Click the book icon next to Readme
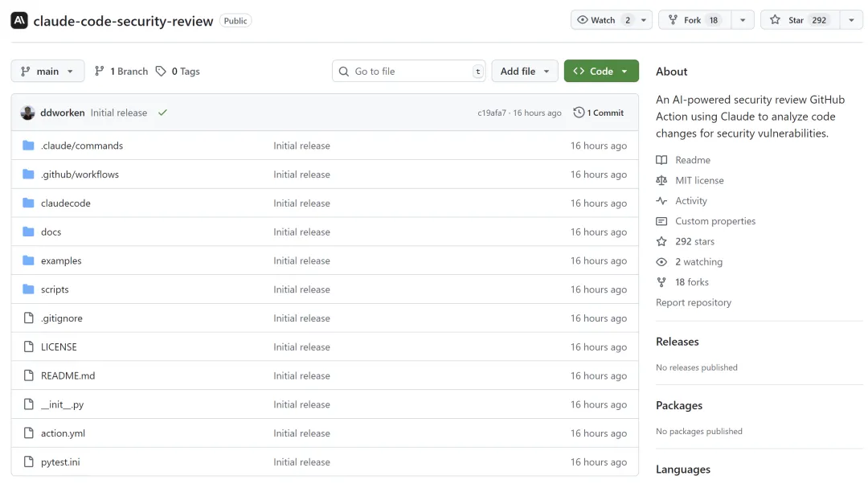 pyautogui.click(x=661, y=160)
